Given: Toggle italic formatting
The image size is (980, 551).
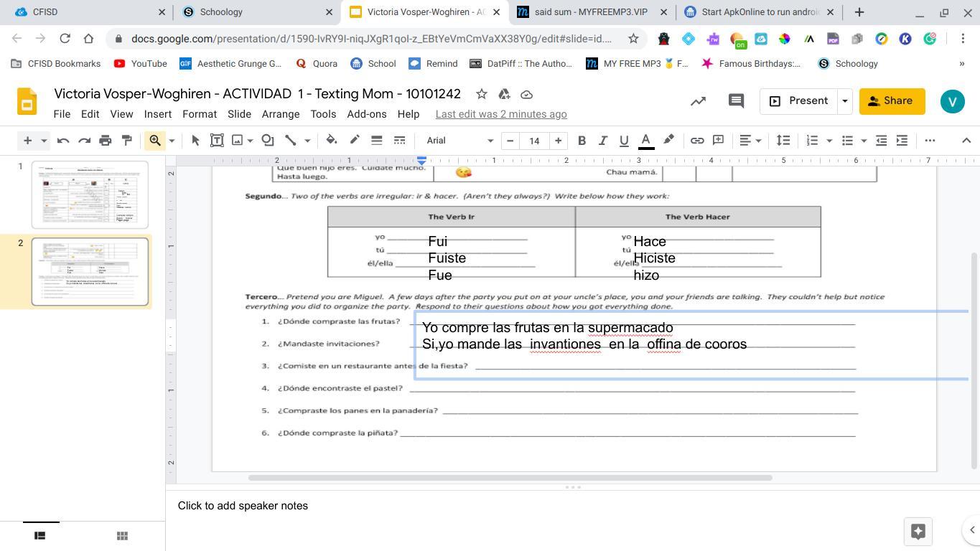Looking at the screenshot, I should 603,141.
